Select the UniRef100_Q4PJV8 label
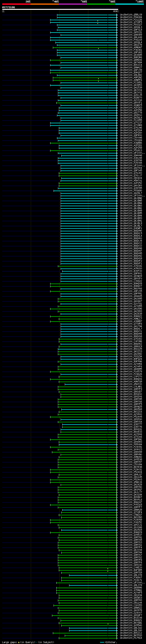The height and width of the screenshot is (644, 146). pos(131,70)
